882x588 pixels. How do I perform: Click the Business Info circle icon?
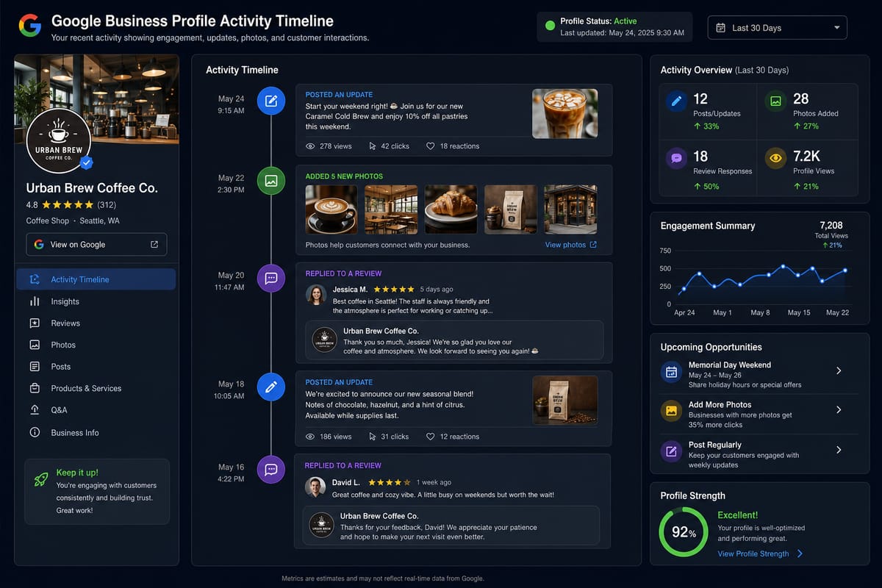[x=35, y=433]
